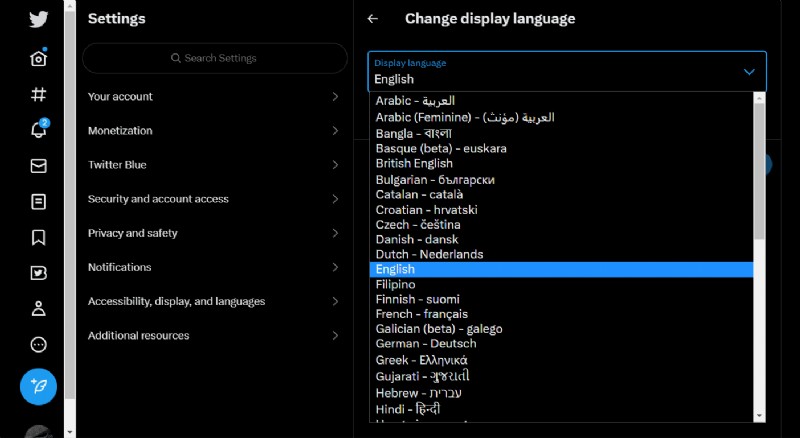Open Twitter Blue settings row
The height and width of the screenshot is (438, 800).
tap(214, 165)
